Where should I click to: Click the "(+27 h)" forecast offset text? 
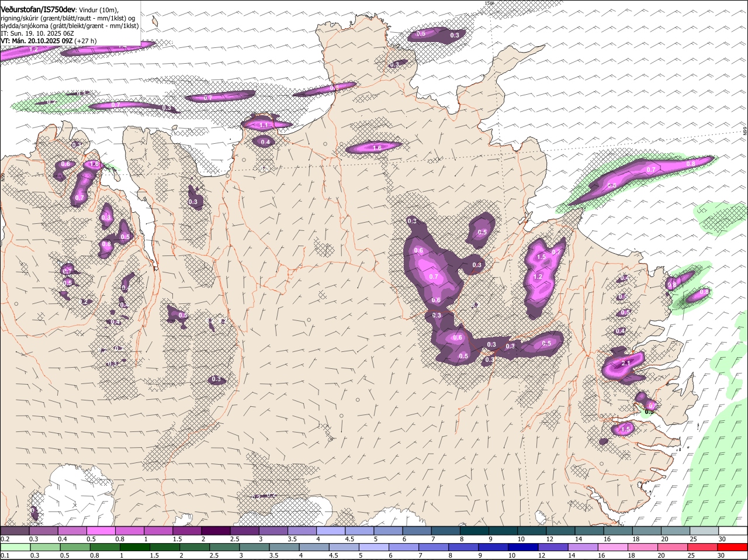pos(85,41)
